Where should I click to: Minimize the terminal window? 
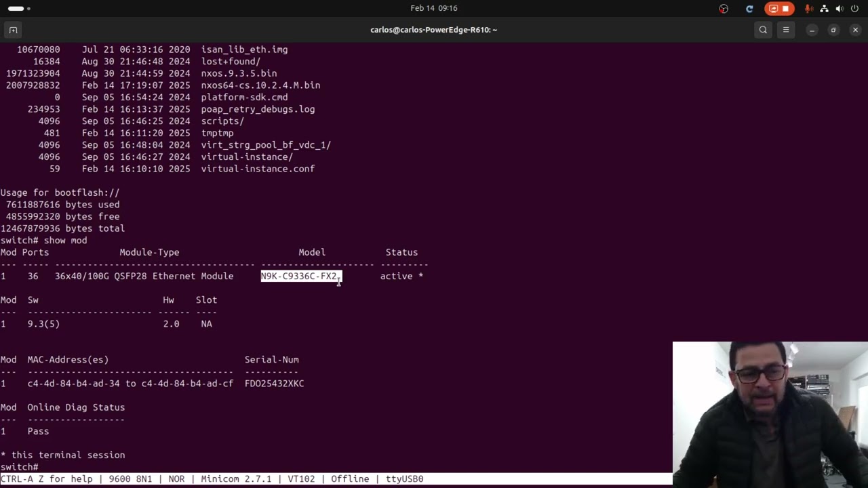812,30
